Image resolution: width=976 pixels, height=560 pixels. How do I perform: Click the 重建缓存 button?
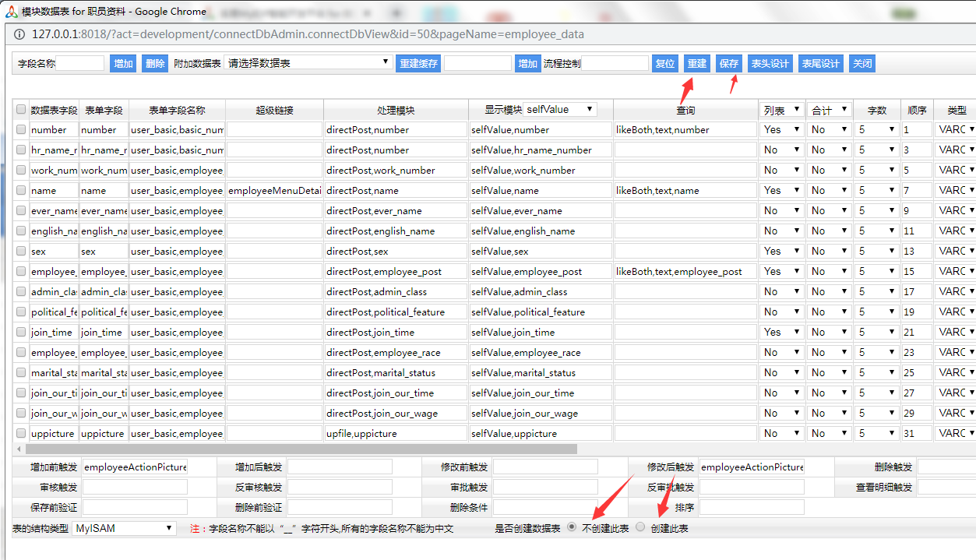pos(418,63)
